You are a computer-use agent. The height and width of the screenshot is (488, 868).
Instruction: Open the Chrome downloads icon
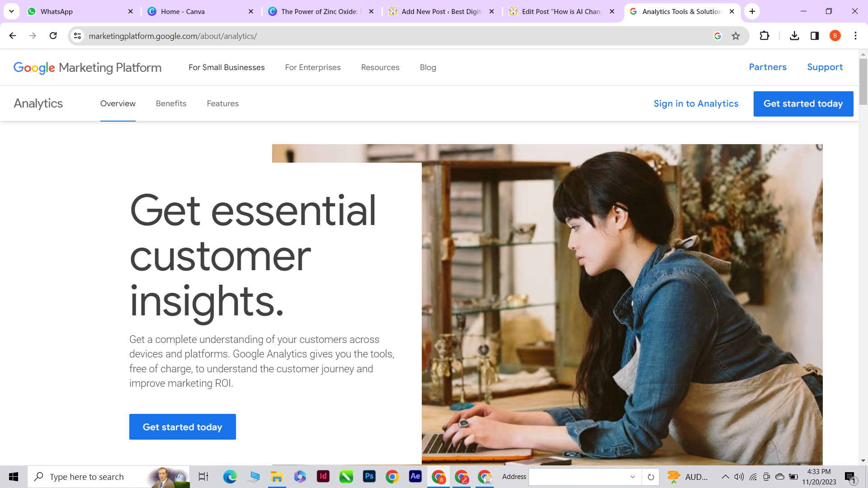(794, 36)
